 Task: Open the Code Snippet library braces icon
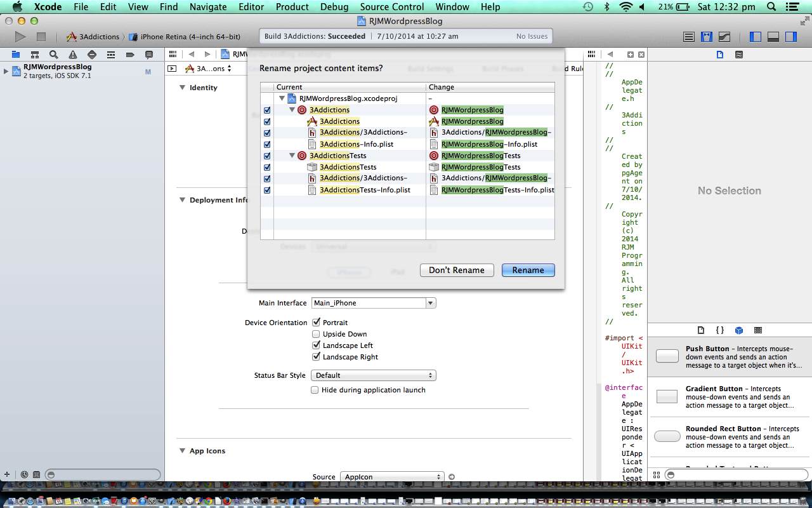tap(720, 330)
